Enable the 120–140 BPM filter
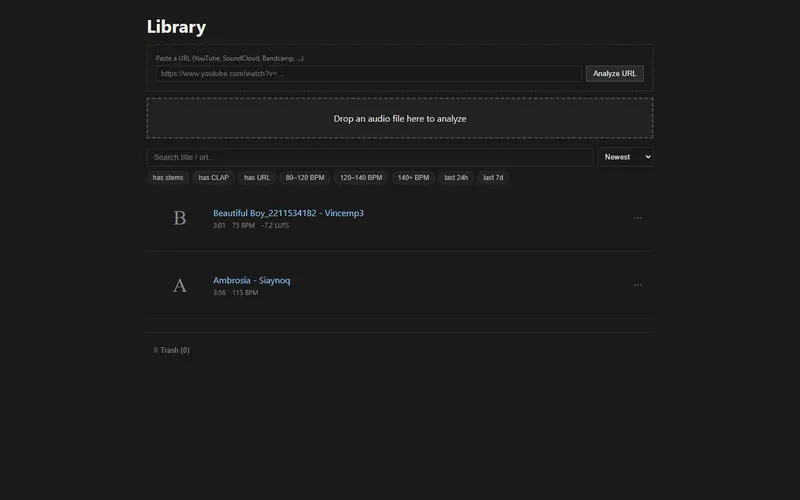The height and width of the screenshot is (500, 800). [361, 178]
